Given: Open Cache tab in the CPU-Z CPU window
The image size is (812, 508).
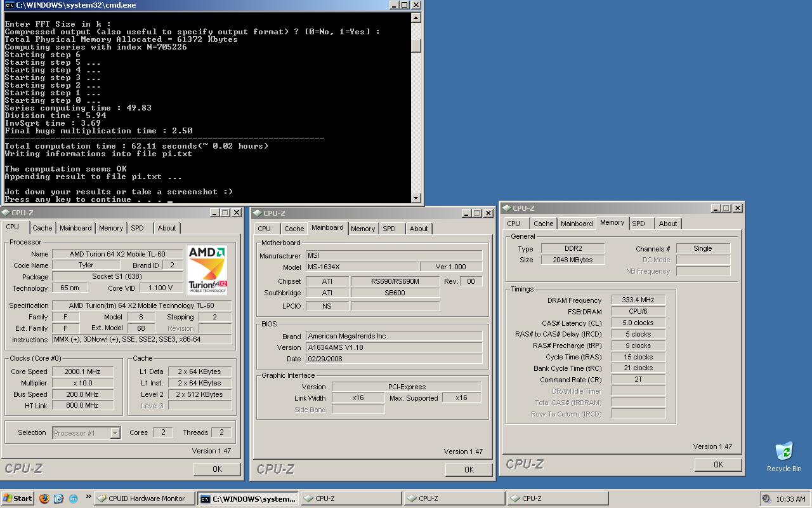Looking at the screenshot, I should pyautogui.click(x=43, y=228).
